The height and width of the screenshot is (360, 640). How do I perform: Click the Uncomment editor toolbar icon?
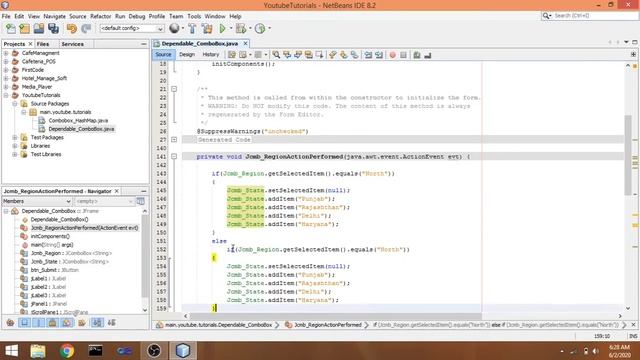[x=427, y=55]
